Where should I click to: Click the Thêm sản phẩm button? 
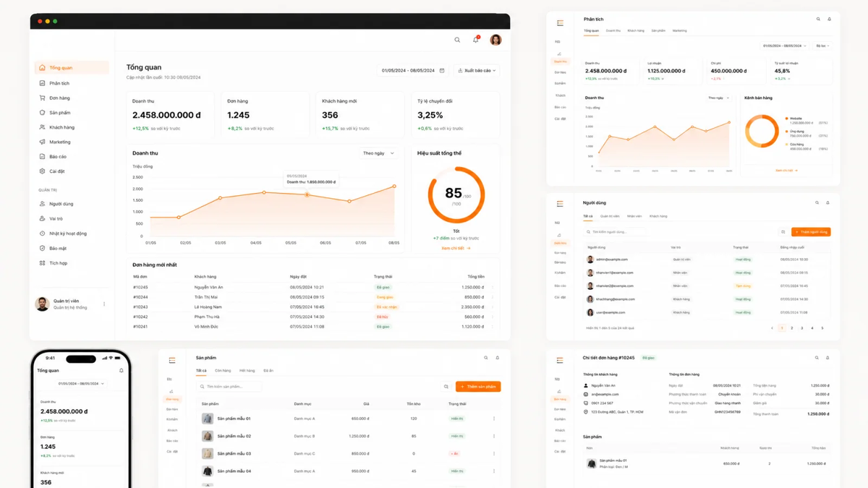(x=478, y=387)
